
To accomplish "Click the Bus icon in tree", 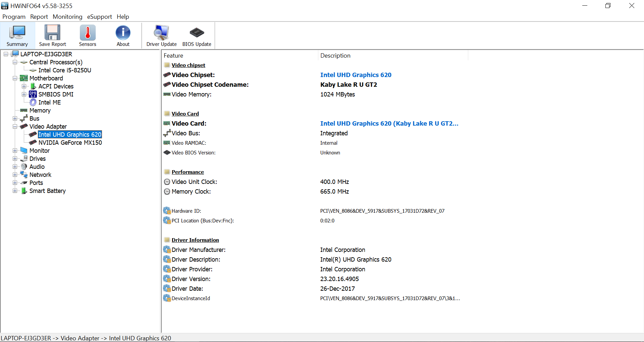I will [24, 119].
